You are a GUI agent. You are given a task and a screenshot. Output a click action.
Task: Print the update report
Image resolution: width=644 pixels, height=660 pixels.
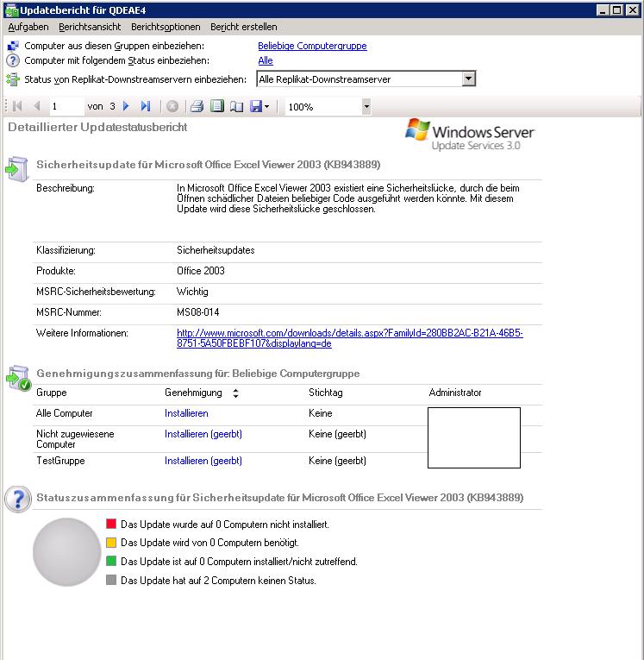coord(197,106)
